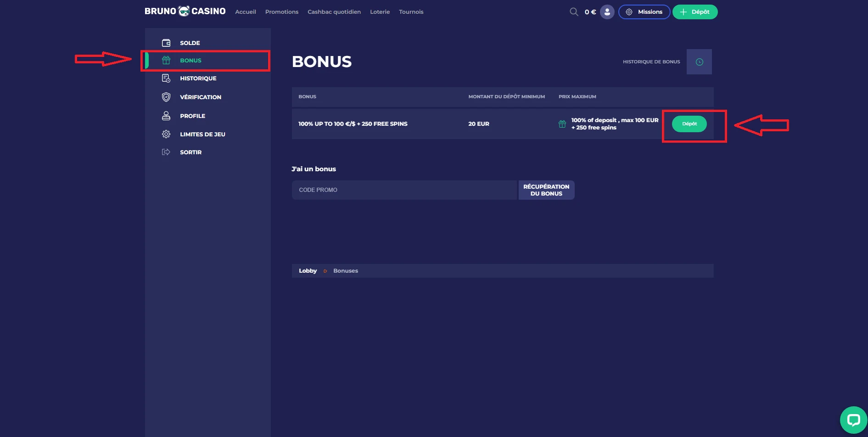Image resolution: width=868 pixels, height=437 pixels.
Task: Click the Dépôt button in bonus row
Action: point(689,124)
